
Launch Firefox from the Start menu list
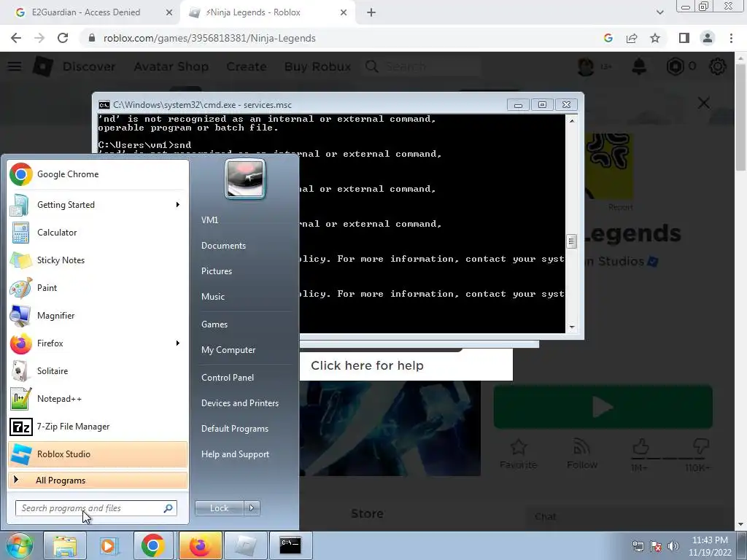[x=98, y=343]
